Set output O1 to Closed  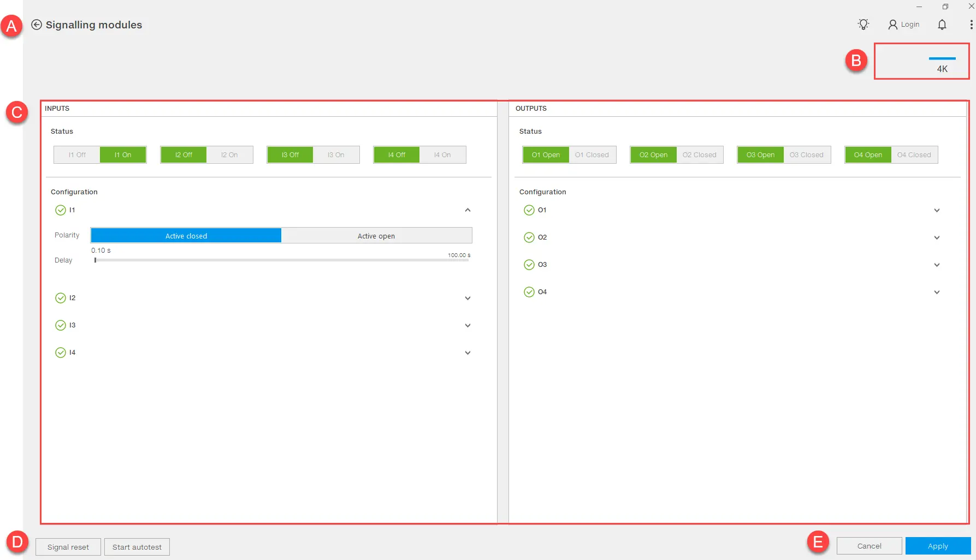(591, 155)
